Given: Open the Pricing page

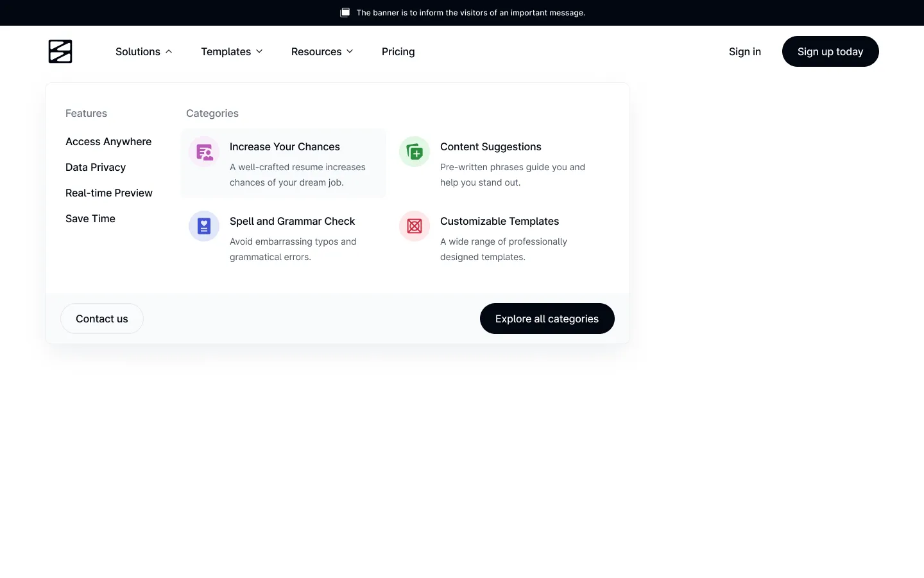Looking at the screenshot, I should coord(398,51).
